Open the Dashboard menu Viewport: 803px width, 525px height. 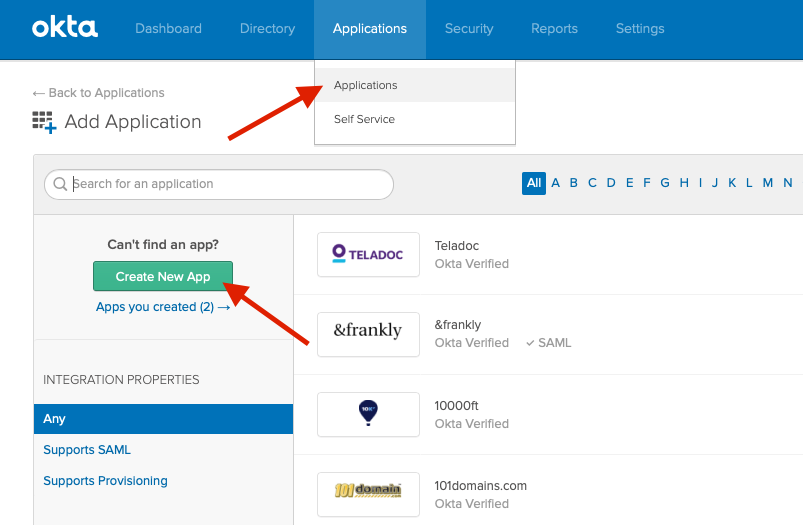point(168,29)
